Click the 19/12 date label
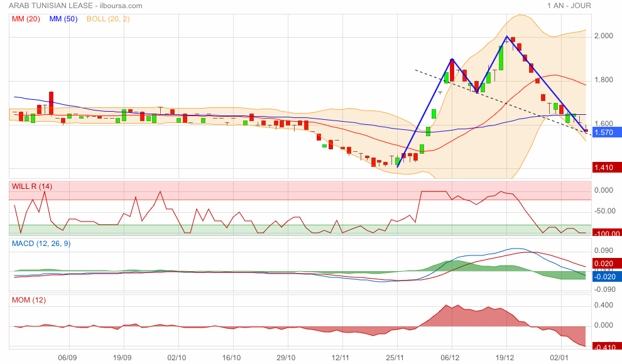The height and width of the screenshot is (364, 622). coord(505,358)
